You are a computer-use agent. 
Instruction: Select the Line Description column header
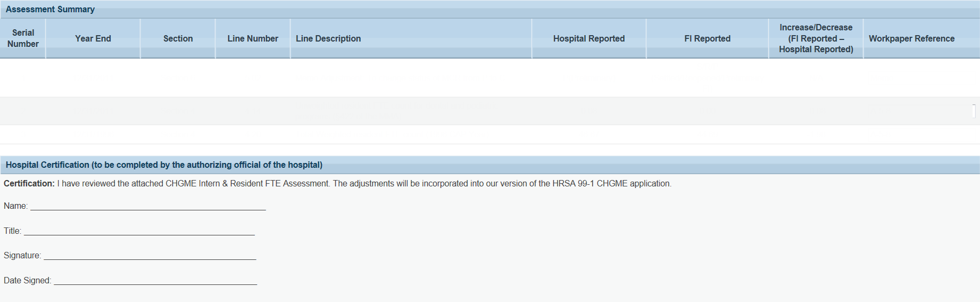(328, 38)
